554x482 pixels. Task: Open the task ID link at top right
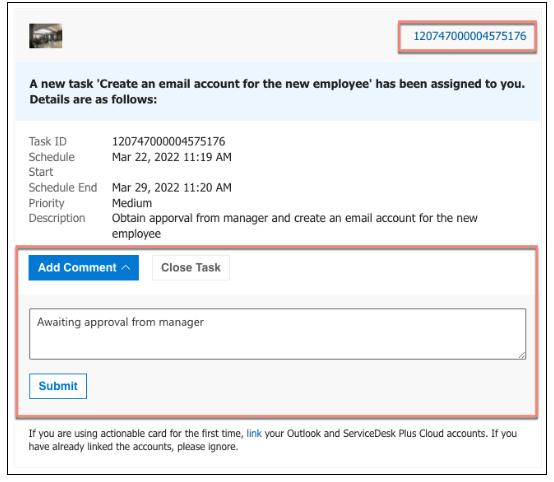[470, 36]
